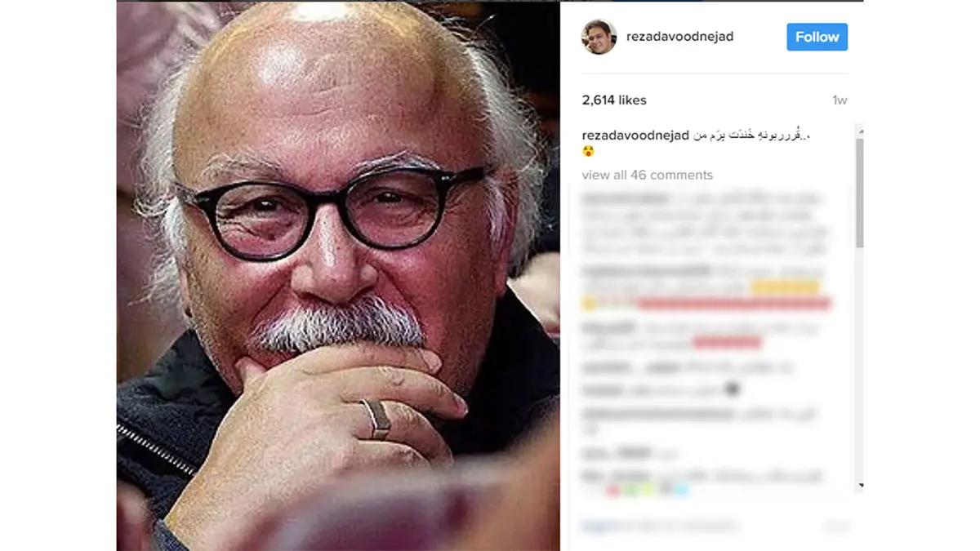Viewport: 980px width, 551px height.
Task: Click the dark emoji in the fifth blurred comment
Action: point(733,390)
